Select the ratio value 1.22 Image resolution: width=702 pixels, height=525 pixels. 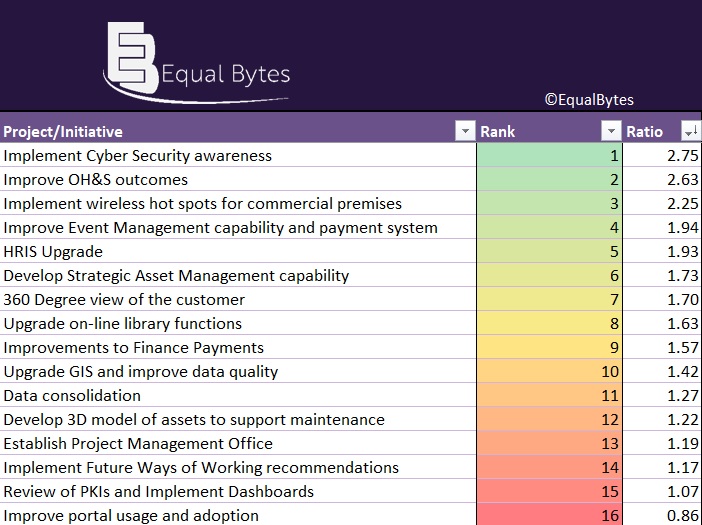point(662,419)
